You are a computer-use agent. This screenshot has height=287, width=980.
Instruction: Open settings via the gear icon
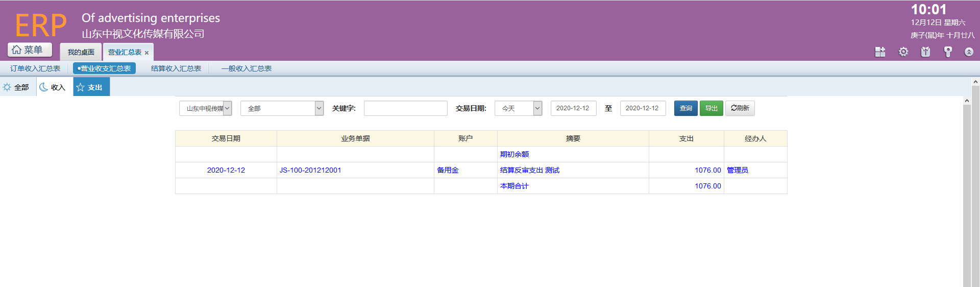[903, 52]
